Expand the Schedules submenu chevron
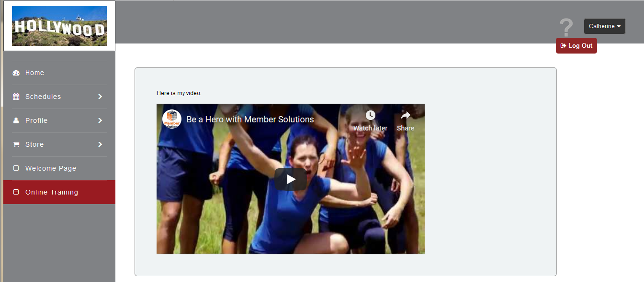644x282 pixels. [x=100, y=97]
